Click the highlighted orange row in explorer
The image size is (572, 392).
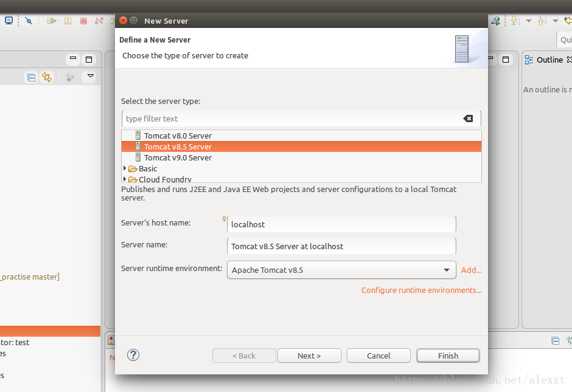(51, 331)
